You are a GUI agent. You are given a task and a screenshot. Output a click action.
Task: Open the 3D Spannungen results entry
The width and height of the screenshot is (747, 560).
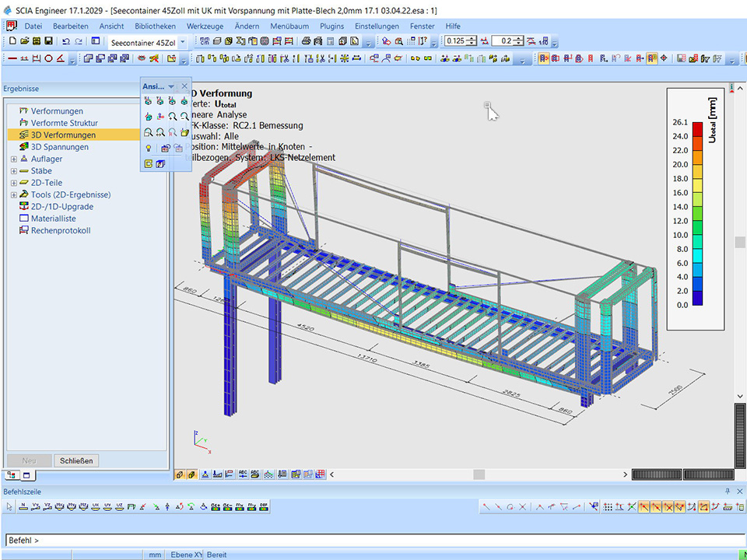coord(59,147)
